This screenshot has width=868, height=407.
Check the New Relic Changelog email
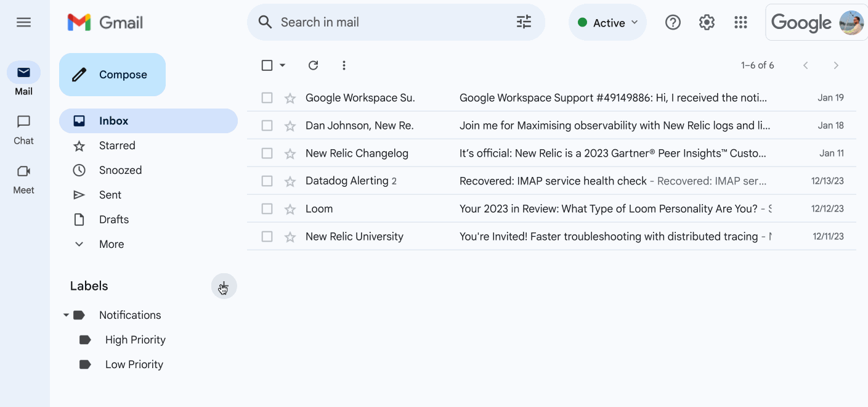click(267, 154)
